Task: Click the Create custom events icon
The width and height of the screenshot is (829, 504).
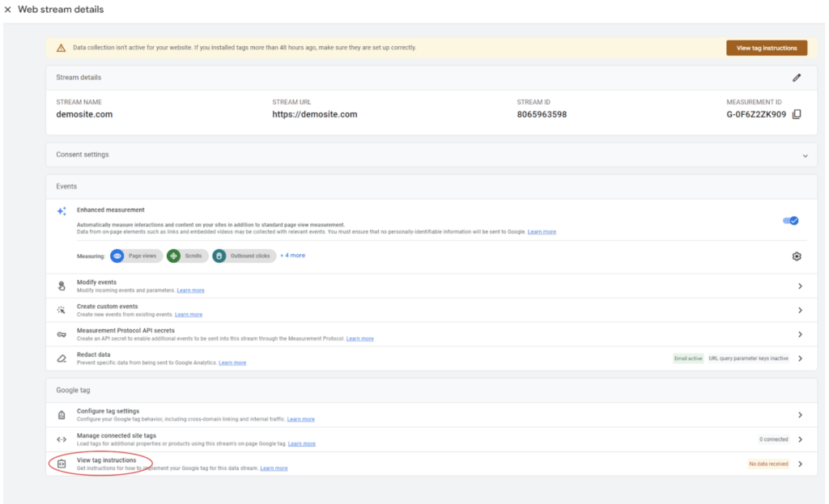Action: [62, 310]
